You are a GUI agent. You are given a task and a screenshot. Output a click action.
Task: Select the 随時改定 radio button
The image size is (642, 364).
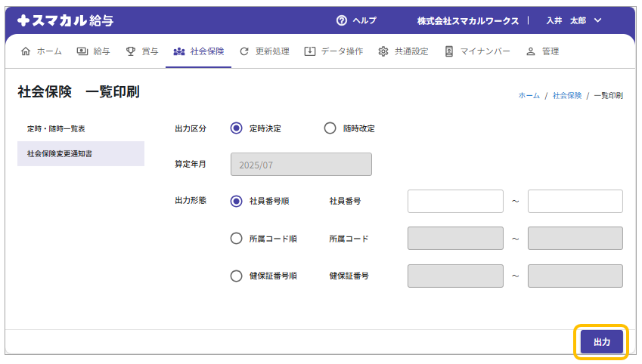coord(330,128)
